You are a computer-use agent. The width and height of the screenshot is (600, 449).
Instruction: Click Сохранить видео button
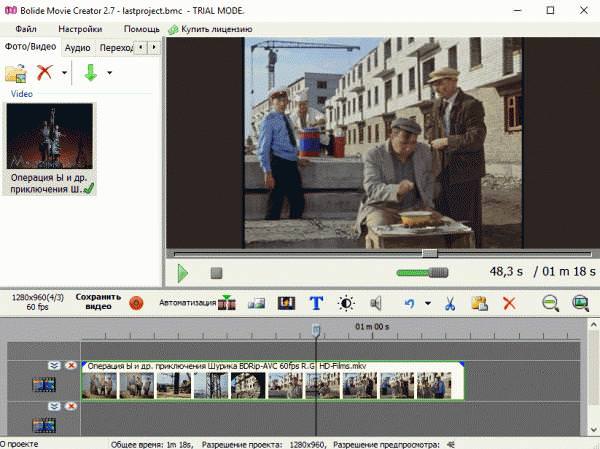(x=98, y=302)
